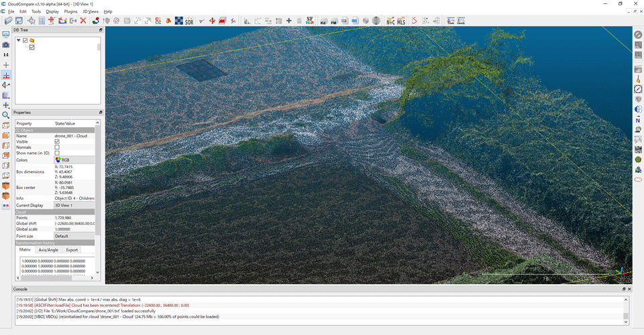Click the camera icon in left sidebar
Viewport: 644px width, 335px height.
coord(6,45)
